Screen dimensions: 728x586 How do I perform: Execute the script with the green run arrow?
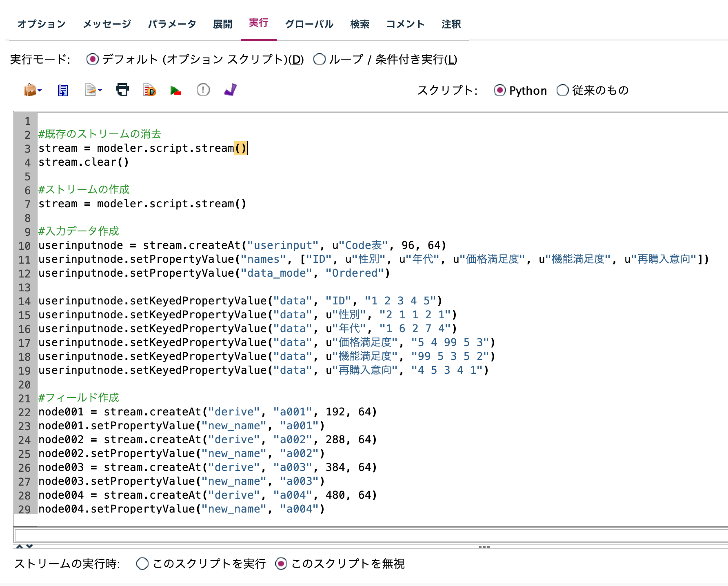[x=175, y=90]
